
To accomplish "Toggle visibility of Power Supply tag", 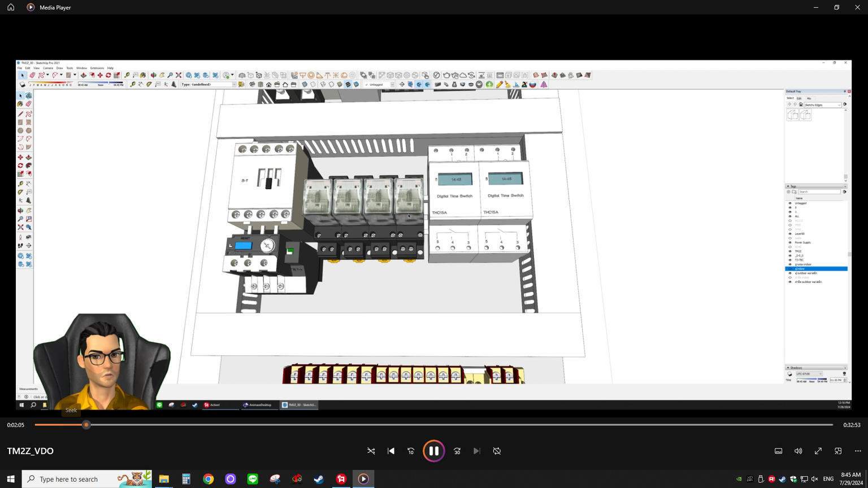I will coord(790,242).
